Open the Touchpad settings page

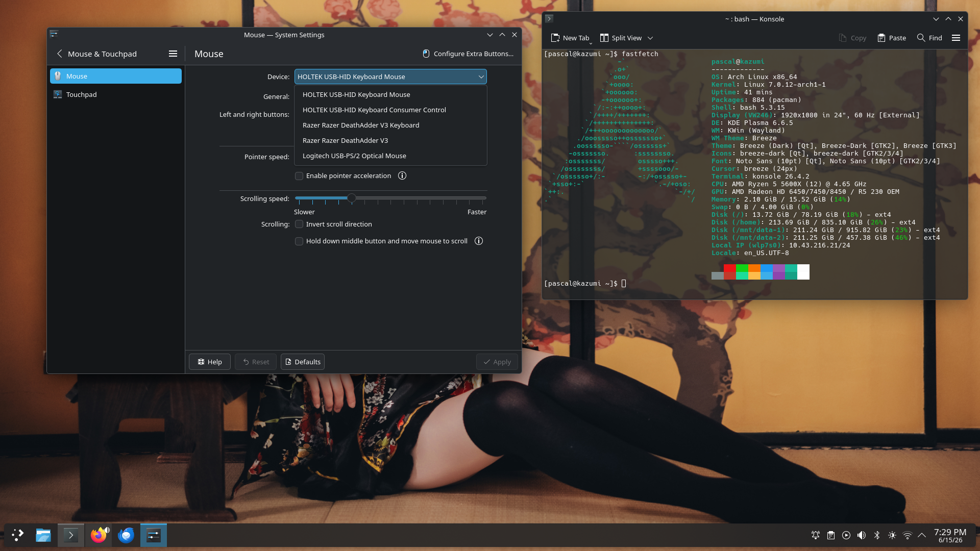[116, 94]
